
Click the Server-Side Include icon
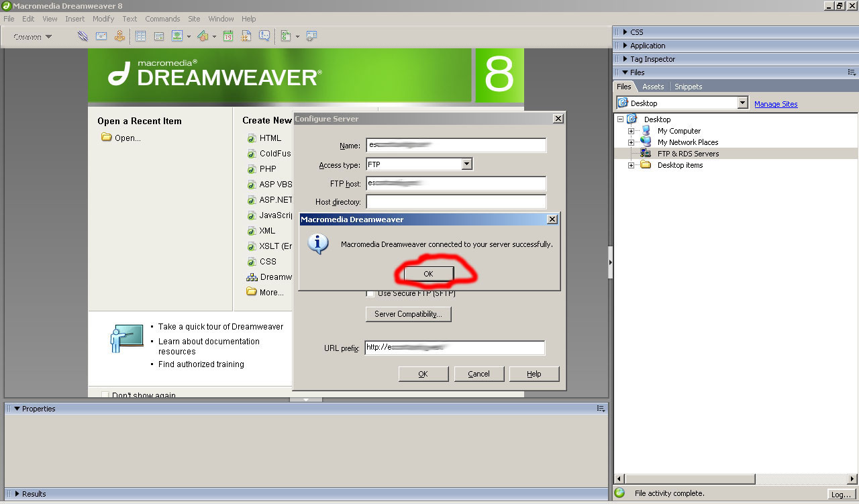tap(246, 36)
